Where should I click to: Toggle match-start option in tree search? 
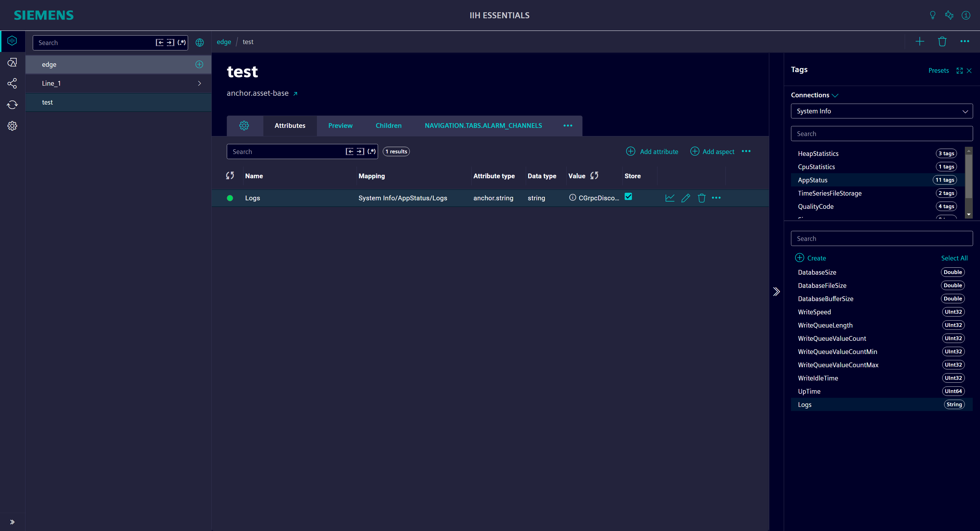tap(159, 43)
